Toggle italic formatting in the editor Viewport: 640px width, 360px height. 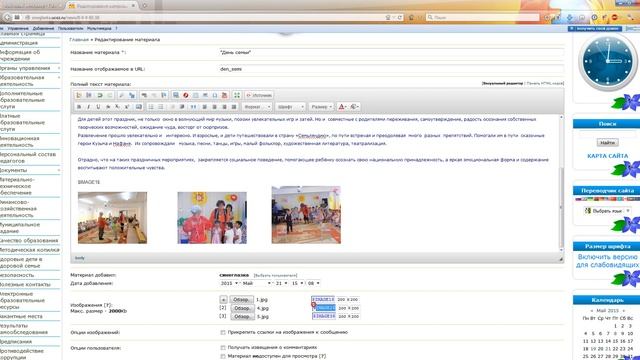click(x=89, y=107)
